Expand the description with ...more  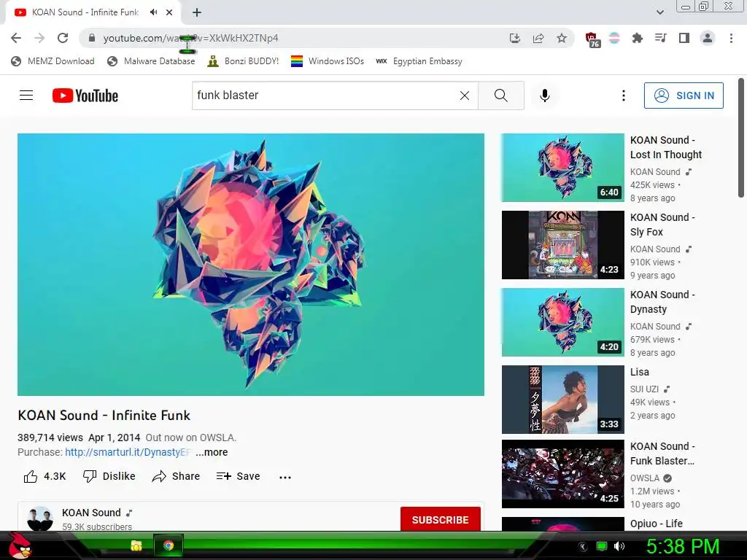[x=212, y=452]
